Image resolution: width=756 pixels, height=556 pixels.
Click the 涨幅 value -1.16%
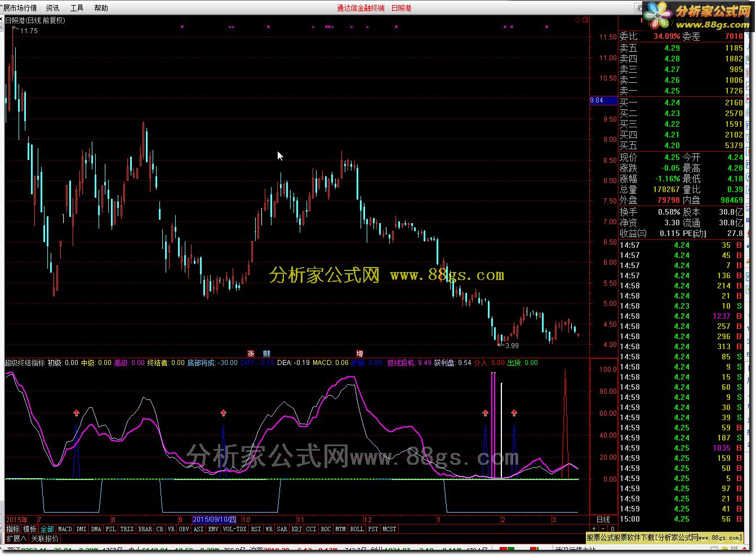668,179
